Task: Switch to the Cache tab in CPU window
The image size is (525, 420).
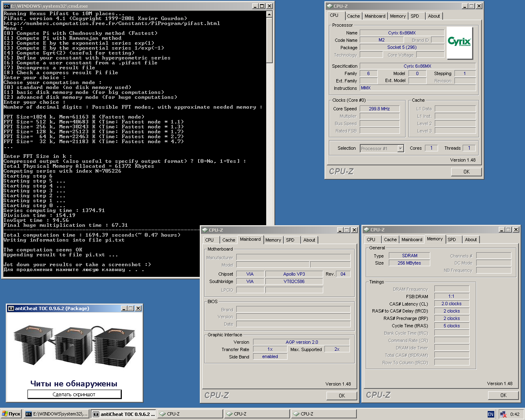Action: click(353, 16)
